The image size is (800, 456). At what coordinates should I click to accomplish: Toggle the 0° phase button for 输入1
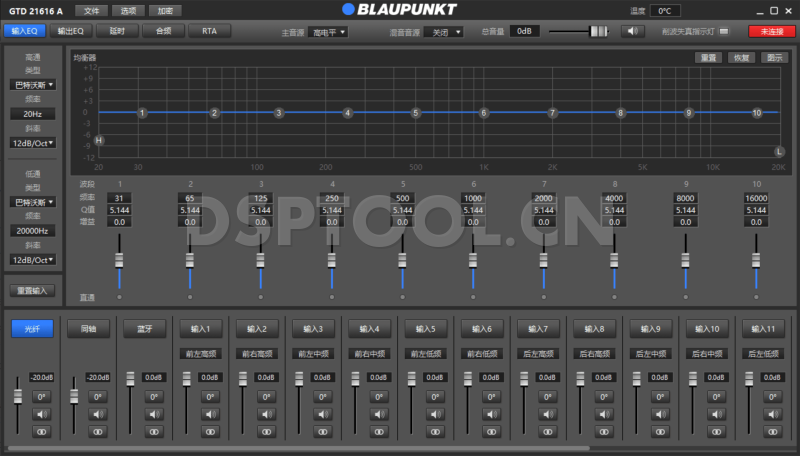[x=210, y=397]
